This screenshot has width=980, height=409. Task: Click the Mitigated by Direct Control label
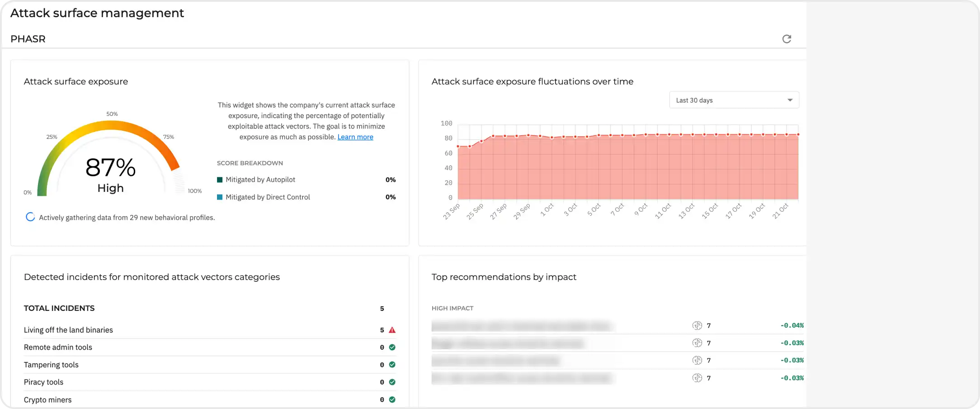pyautogui.click(x=268, y=197)
